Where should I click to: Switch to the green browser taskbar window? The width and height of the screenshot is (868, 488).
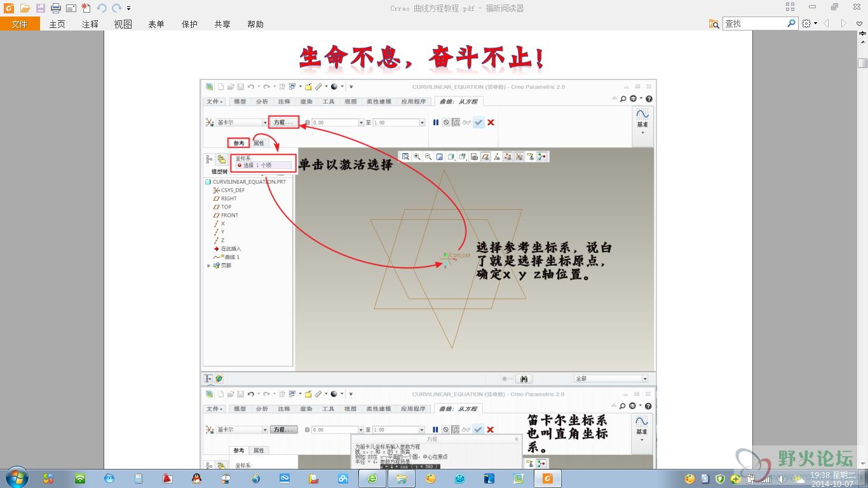coord(372,478)
